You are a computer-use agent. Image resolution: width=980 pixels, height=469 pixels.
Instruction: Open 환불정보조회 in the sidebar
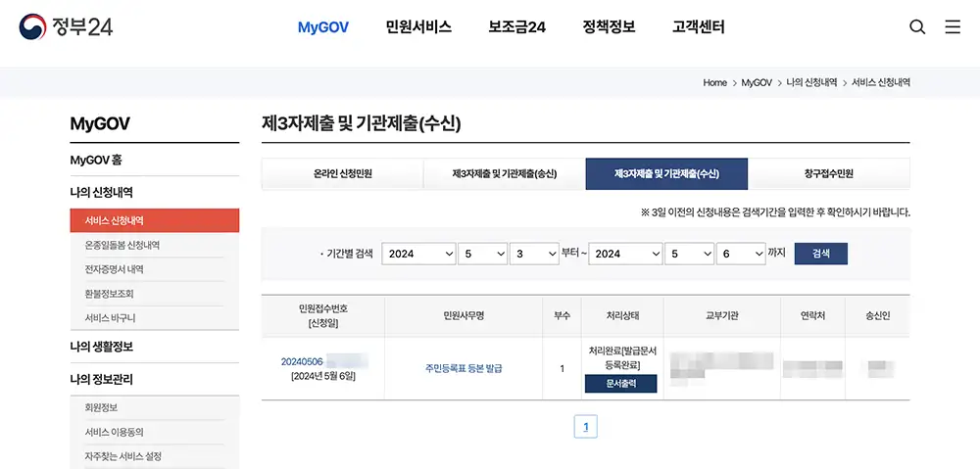click(110, 294)
